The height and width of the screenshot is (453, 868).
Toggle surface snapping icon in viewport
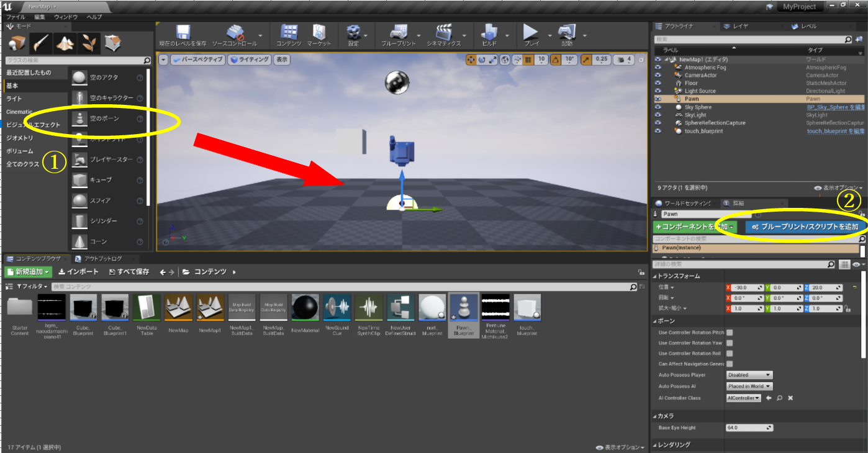coord(517,60)
